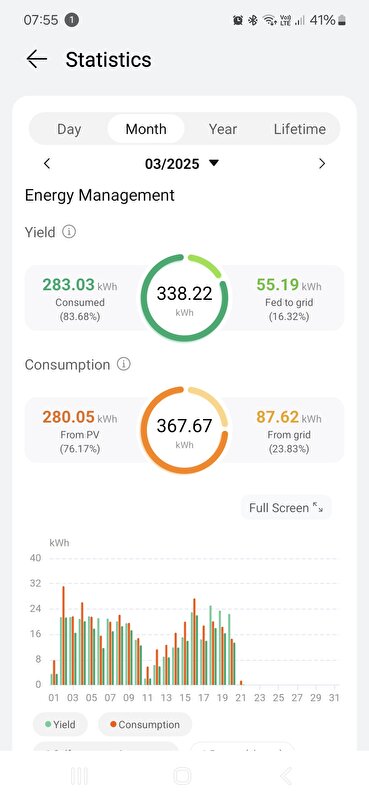Switch to the Lifetime tab
369x800 pixels.
click(300, 129)
